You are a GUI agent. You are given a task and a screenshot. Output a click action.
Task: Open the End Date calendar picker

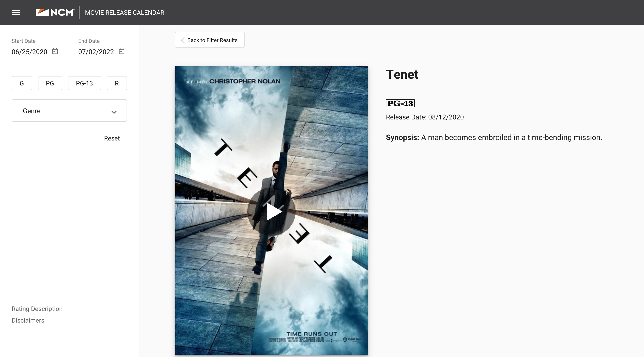pos(121,51)
